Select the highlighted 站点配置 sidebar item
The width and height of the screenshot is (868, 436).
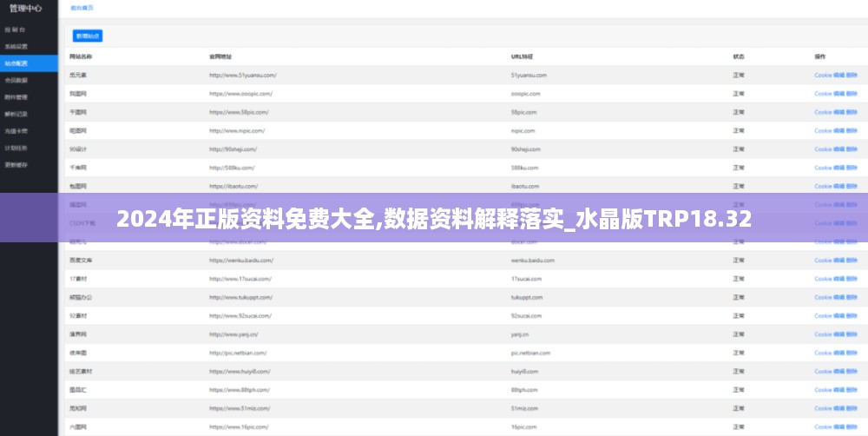[x=16, y=63]
